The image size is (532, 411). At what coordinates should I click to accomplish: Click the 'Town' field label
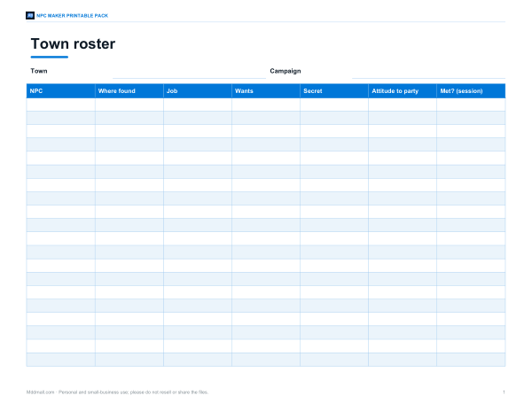click(39, 71)
